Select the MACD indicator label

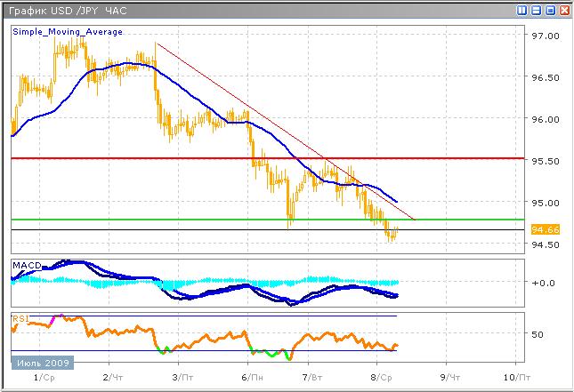pos(25,265)
